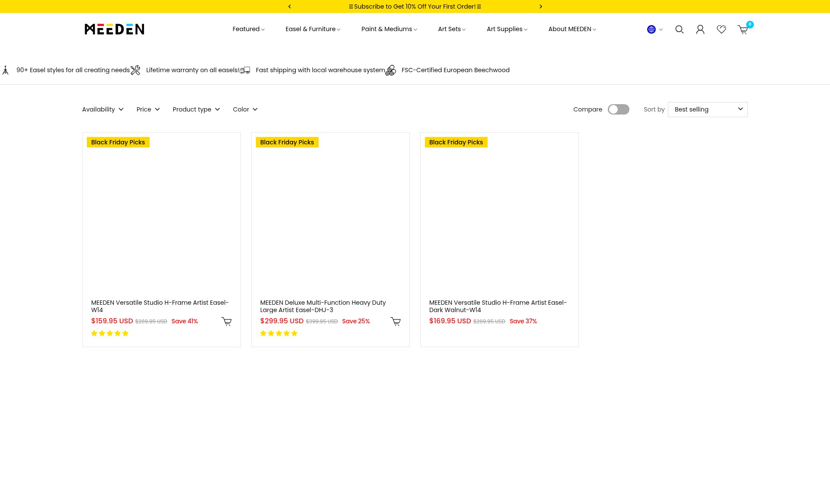Expand the Price filter

pyautogui.click(x=148, y=109)
